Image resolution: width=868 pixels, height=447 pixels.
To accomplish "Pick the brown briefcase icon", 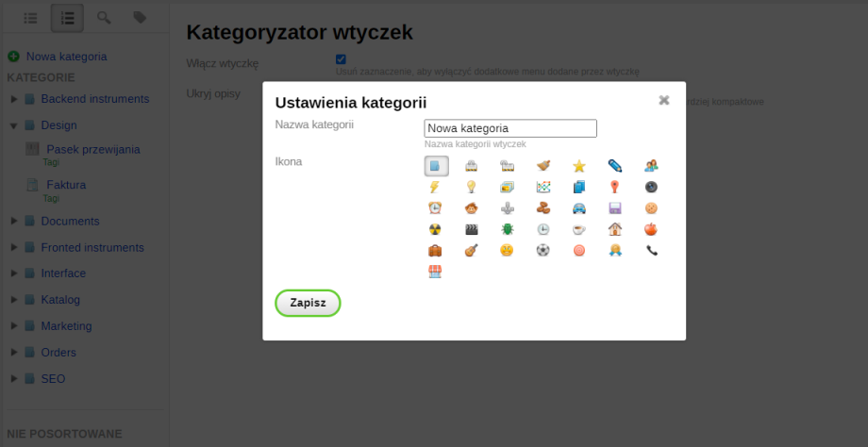I will coord(435,251).
